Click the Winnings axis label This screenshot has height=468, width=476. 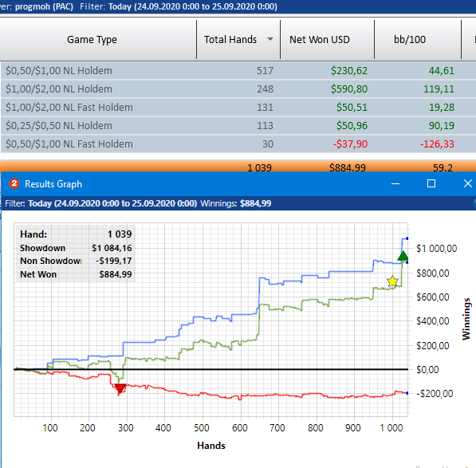pos(466,319)
